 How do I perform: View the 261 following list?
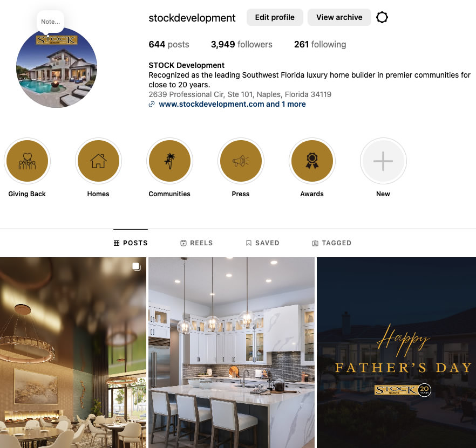tap(320, 45)
